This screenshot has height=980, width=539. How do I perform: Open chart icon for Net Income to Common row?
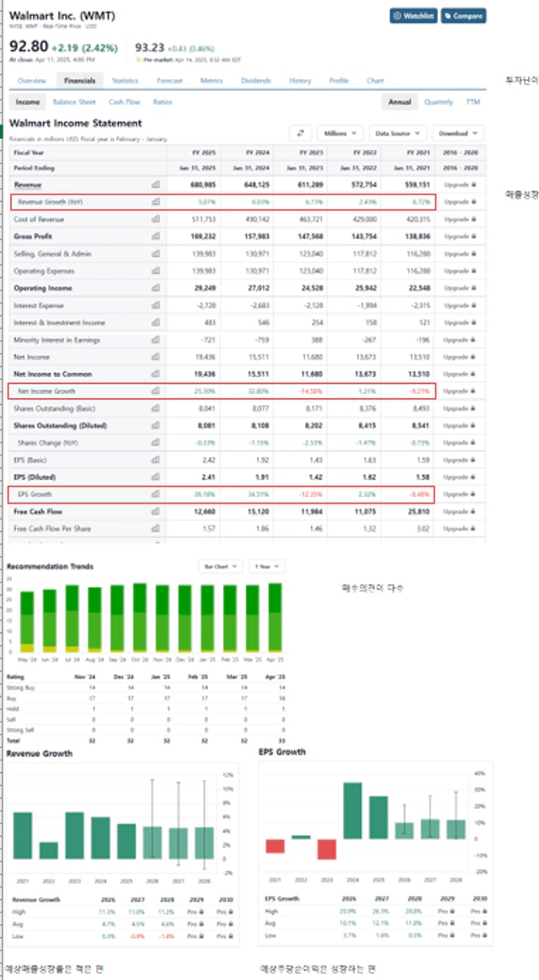155,374
